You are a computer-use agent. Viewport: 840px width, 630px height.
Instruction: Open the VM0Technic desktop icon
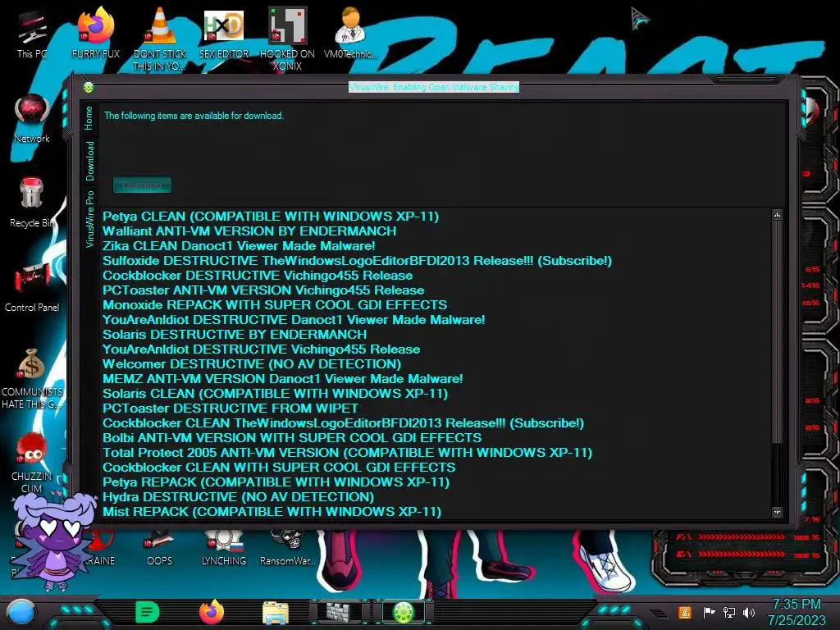click(350, 33)
